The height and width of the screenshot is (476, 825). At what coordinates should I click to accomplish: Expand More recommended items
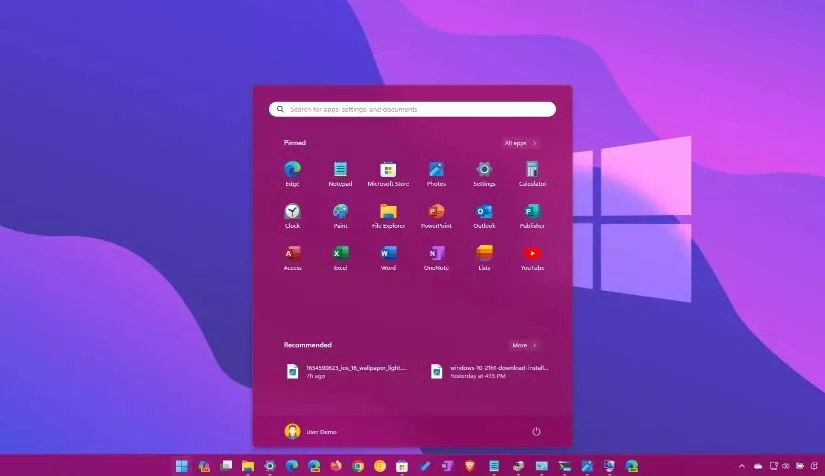[x=524, y=346]
